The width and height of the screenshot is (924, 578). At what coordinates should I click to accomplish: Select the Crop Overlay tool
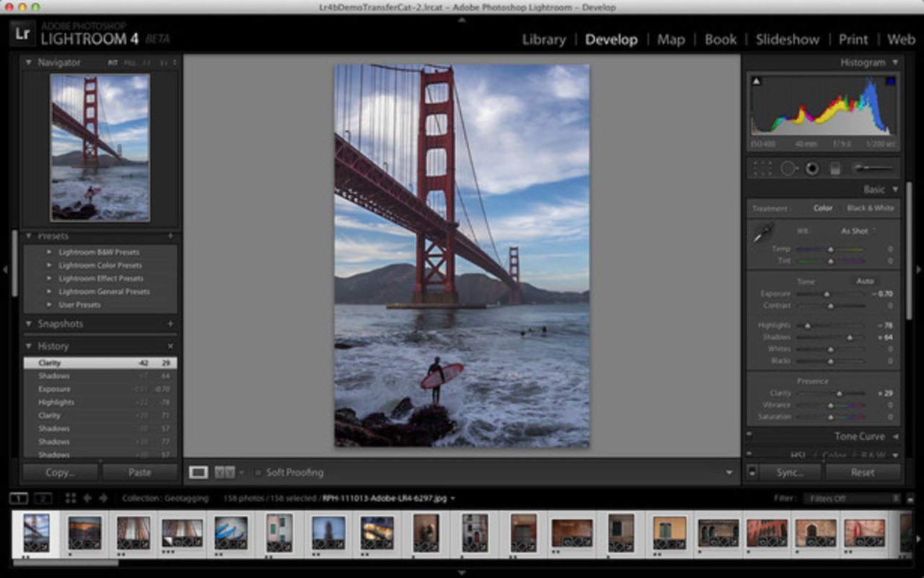click(762, 168)
